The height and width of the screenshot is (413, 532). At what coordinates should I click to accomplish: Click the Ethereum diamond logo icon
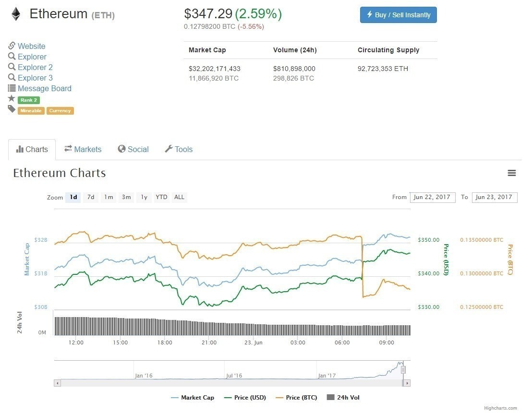pos(16,14)
